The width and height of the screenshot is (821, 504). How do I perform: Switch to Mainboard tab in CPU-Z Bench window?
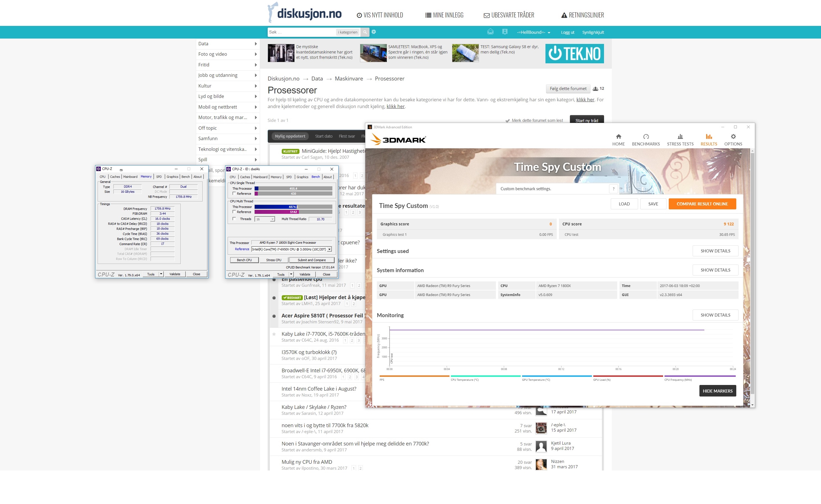[260, 177]
